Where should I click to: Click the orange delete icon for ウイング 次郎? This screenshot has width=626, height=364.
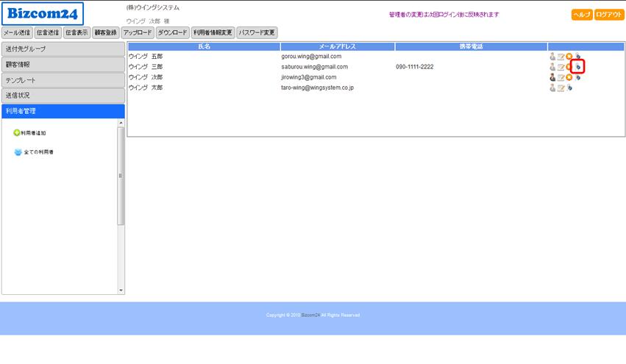click(x=569, y=77)
